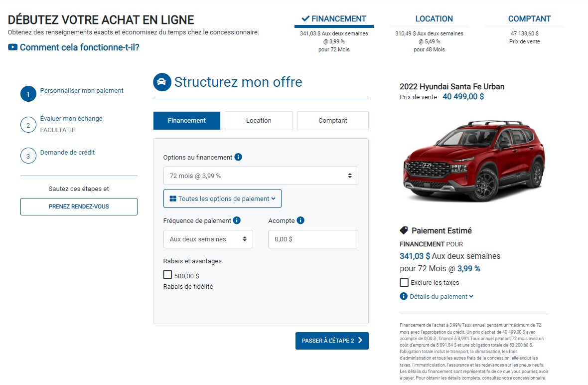
Task: Click the info icon beside Acompte
Action: tap(300, 220)
